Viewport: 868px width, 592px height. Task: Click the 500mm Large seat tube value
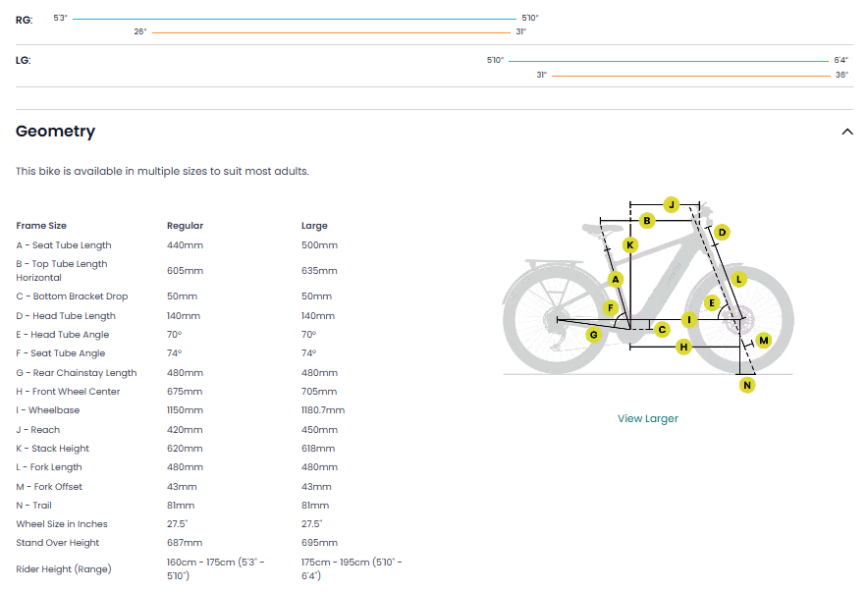319,245
